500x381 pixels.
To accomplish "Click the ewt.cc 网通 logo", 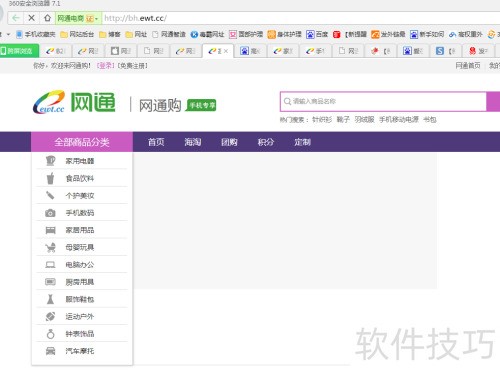I will point(74,102).
